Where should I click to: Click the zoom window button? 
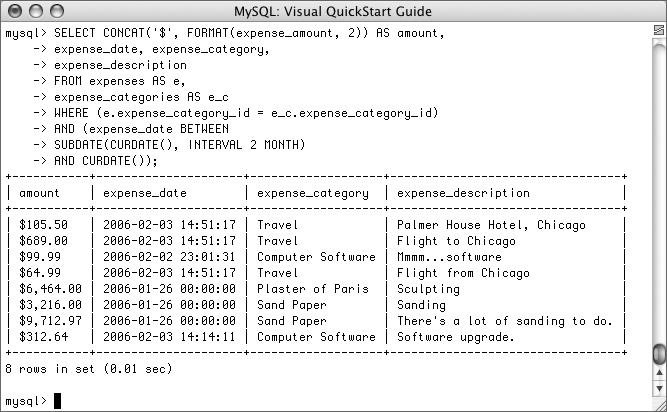57,11
